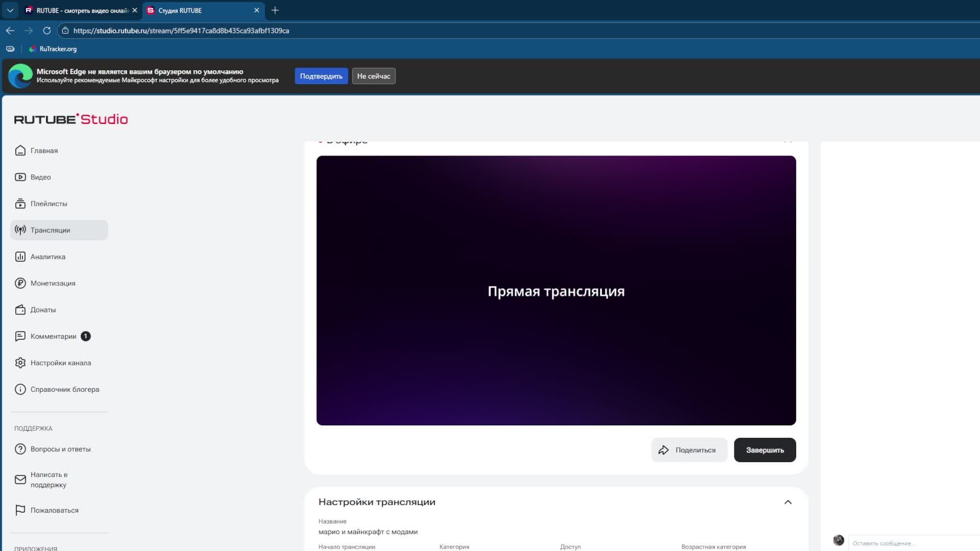Collapse the Настройки трансляции section
The height and width of the screenshot is (551, 980).
[788, 502]
